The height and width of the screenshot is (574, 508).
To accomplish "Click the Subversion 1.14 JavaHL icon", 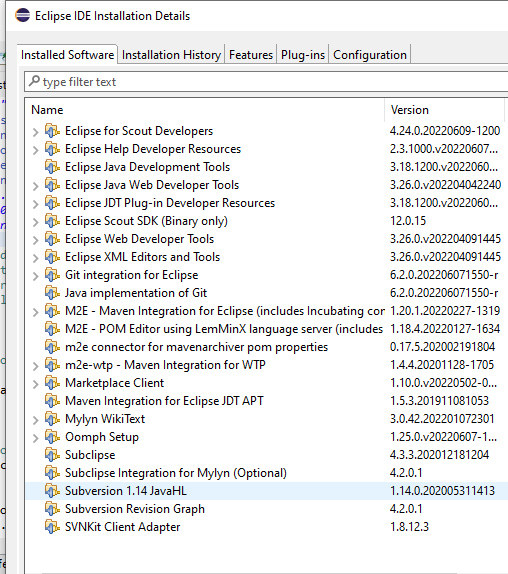I will point(52,491).
